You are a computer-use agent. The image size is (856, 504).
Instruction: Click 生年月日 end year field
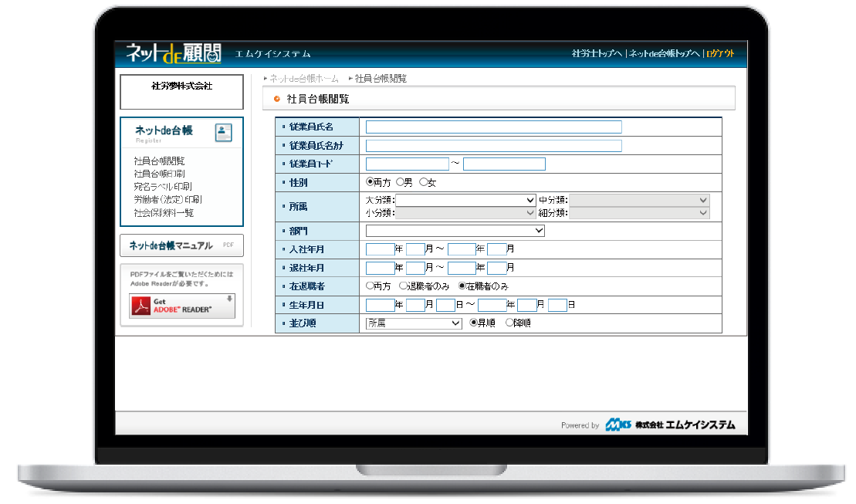tap(492, 305)
